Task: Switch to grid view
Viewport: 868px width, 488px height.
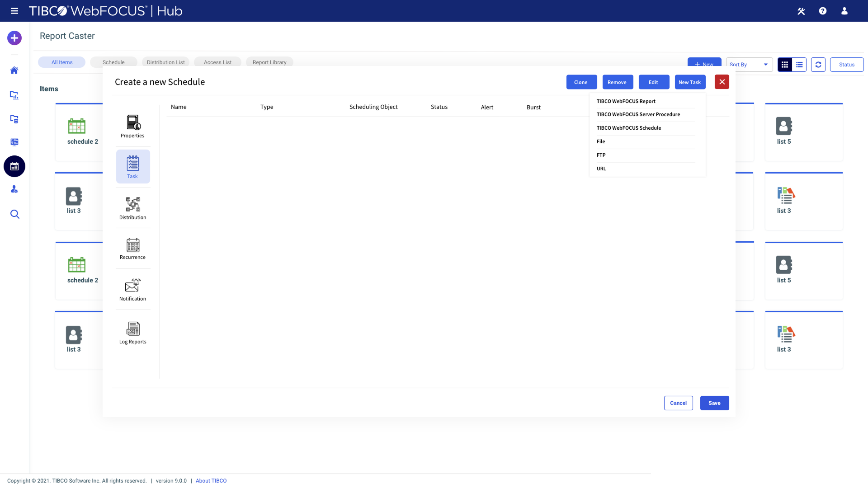Action: click(x=785, y=65)
